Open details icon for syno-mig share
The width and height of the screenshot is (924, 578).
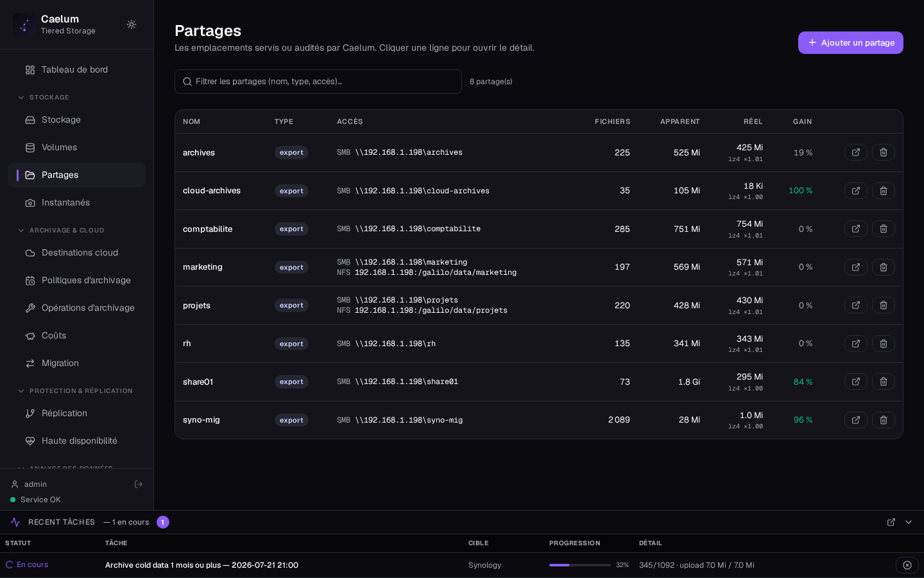856,420
